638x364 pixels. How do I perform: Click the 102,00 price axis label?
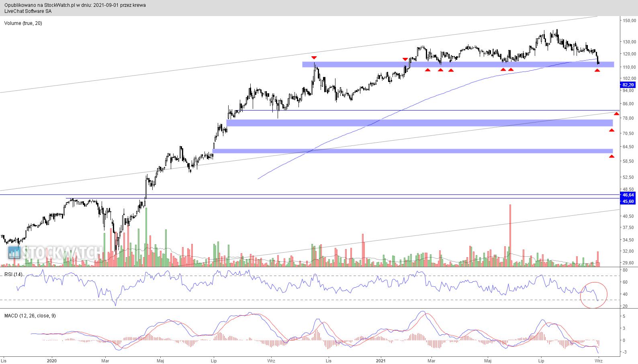point(629,78)
